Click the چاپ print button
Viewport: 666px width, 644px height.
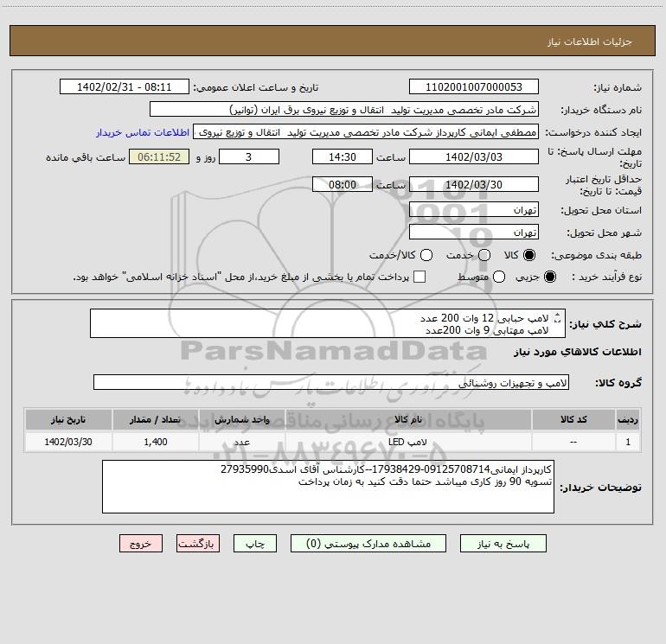(255, 544)
